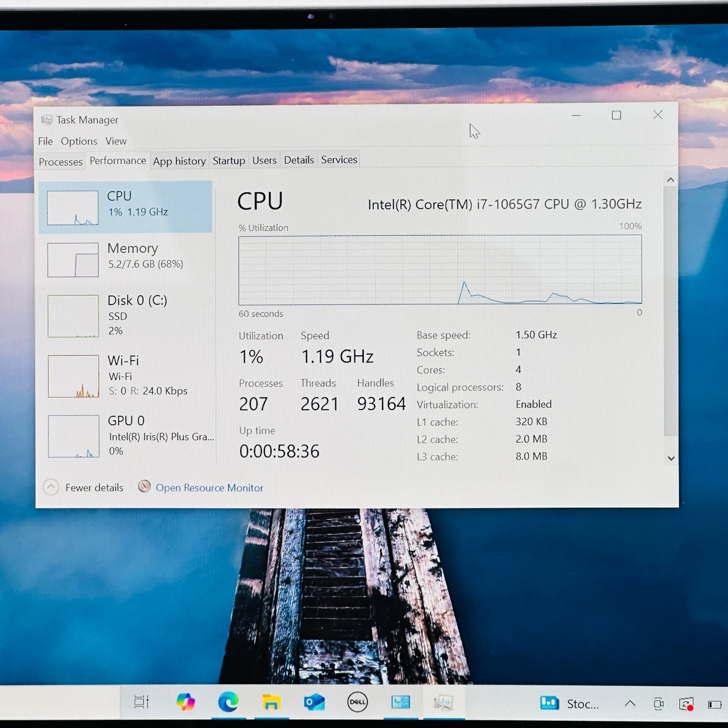This screenshot has height=728, width=728.
Task: Show hidden system tray icons
Action: (630, 704)
